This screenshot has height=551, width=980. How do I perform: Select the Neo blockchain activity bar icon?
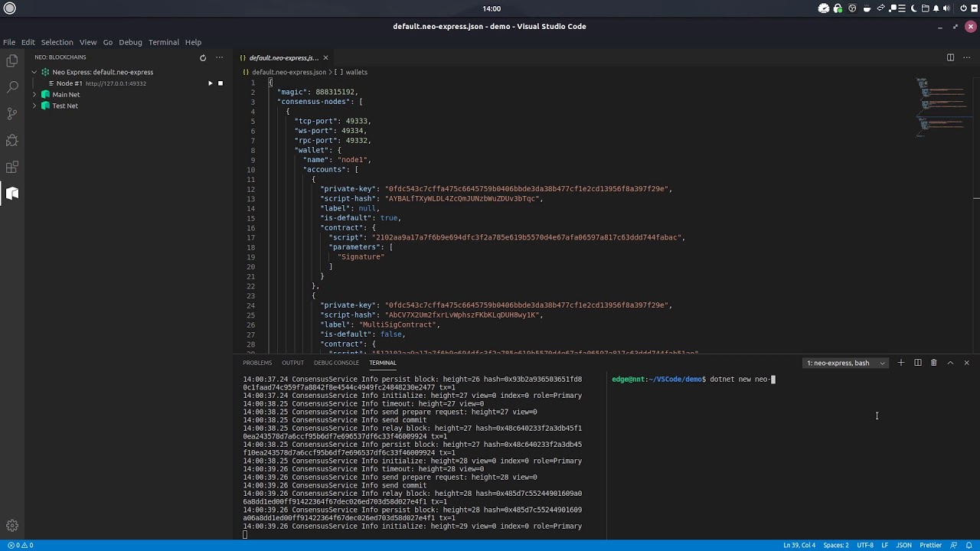coord(12,193)
